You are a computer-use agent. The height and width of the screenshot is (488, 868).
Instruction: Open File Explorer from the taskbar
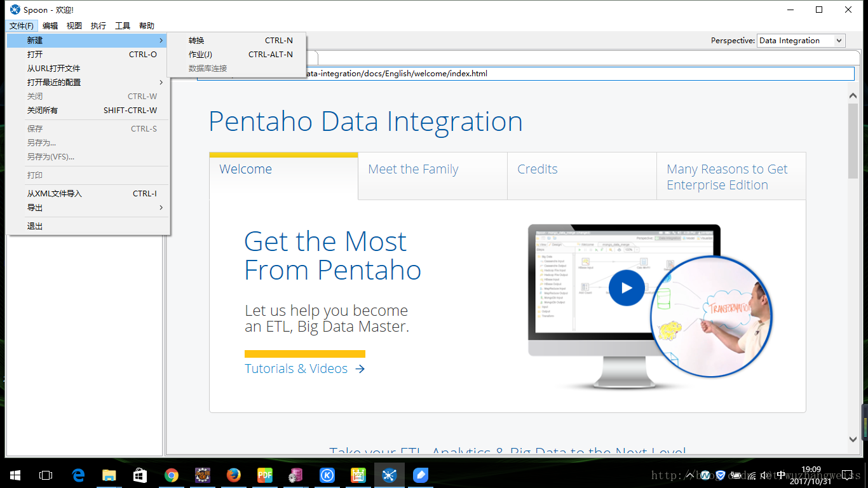109,475
